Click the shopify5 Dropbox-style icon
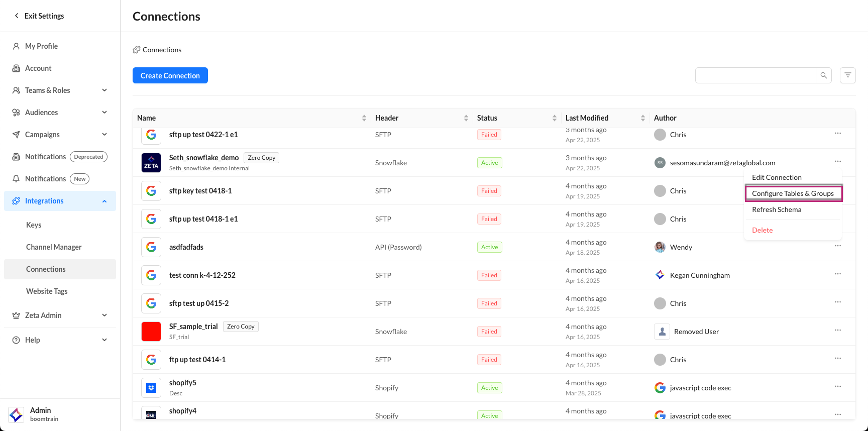Viewport: 868px width, 431px height. click(x=151, y=388)
